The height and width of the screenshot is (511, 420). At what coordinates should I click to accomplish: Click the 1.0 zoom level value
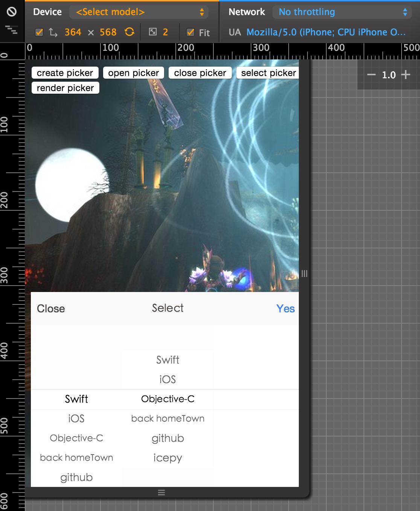388,75
